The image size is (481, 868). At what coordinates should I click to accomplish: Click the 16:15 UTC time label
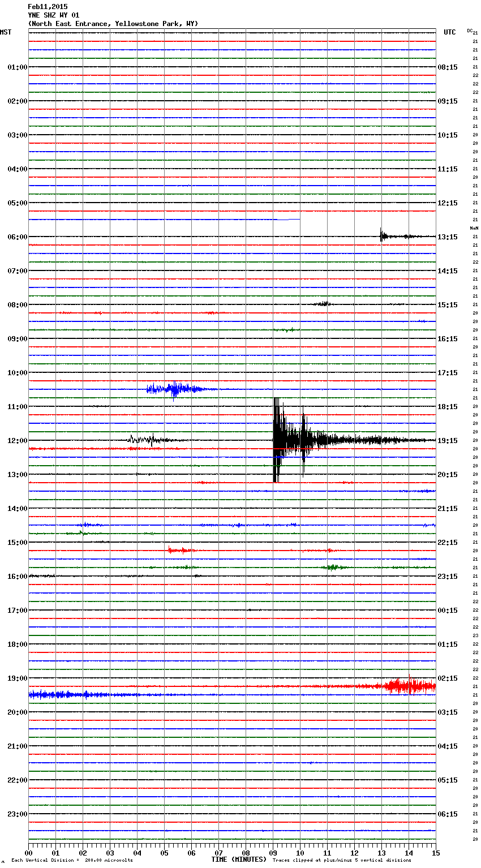(x=448, y=339)
